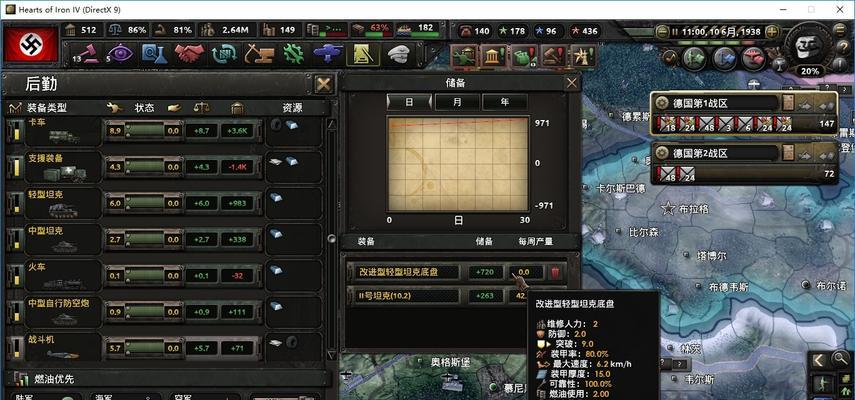Click the manpower 2.64M indicator

pyautogui.click(x=225, y=30)
